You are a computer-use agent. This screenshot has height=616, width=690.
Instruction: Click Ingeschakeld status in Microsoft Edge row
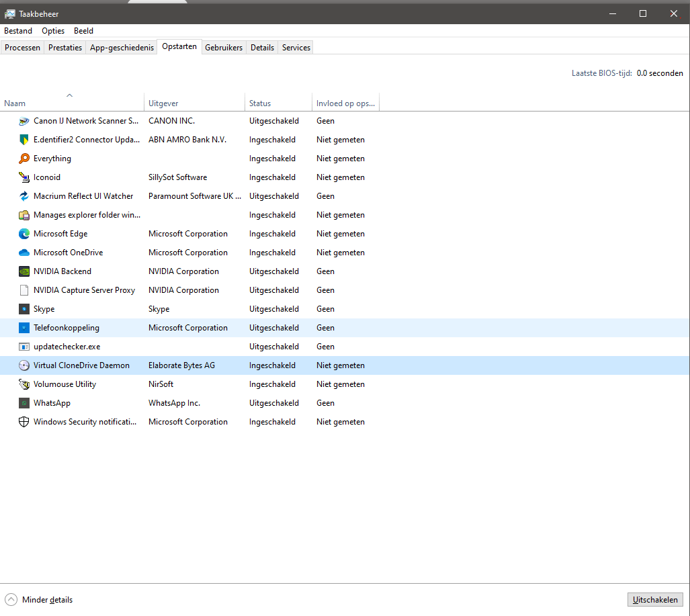tap(272, 234)
